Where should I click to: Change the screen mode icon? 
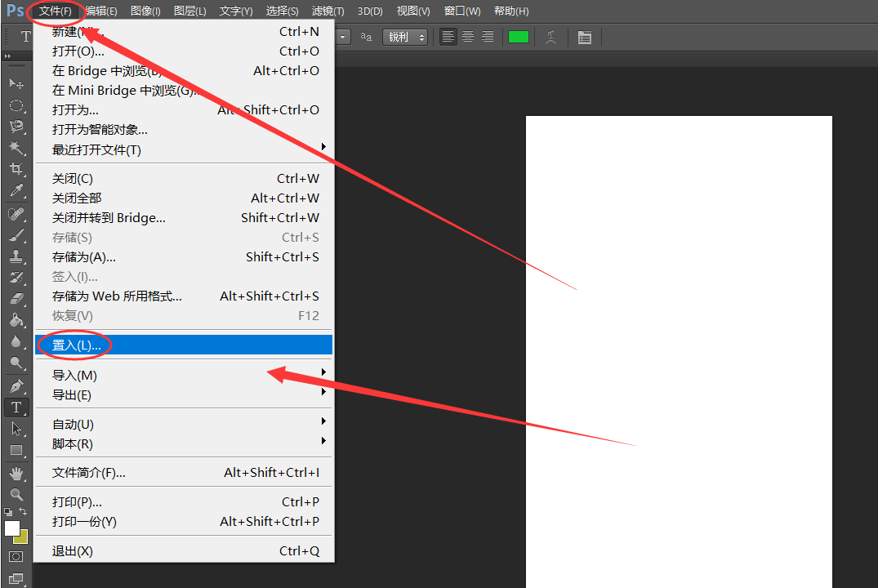(16, 579)
